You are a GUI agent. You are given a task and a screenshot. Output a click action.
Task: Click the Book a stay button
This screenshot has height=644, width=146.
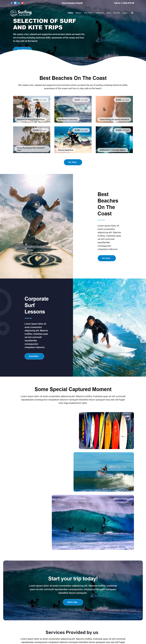click(x=73, y=602)
